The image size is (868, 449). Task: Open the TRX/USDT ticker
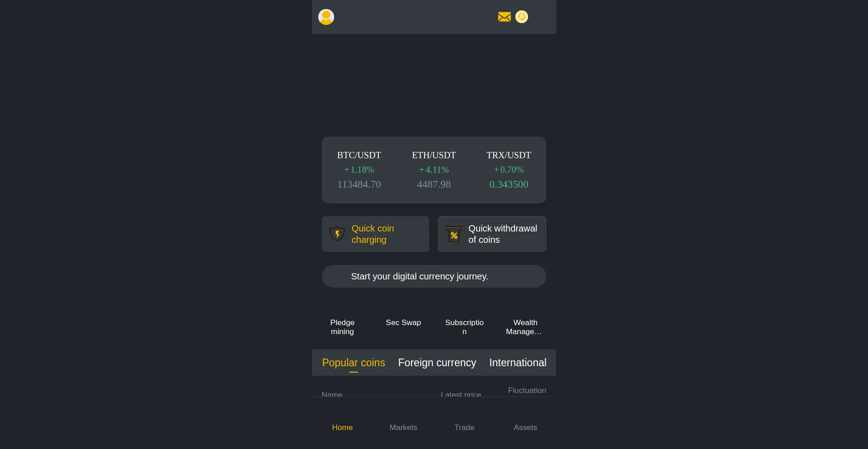(509, 170)
